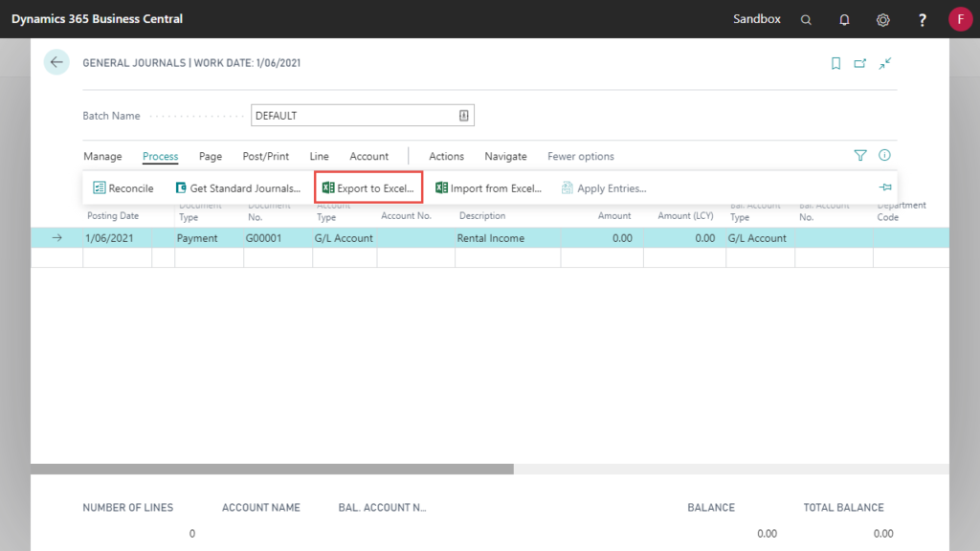
Task: Open the user profile avatar
Action: pos(960,18)
